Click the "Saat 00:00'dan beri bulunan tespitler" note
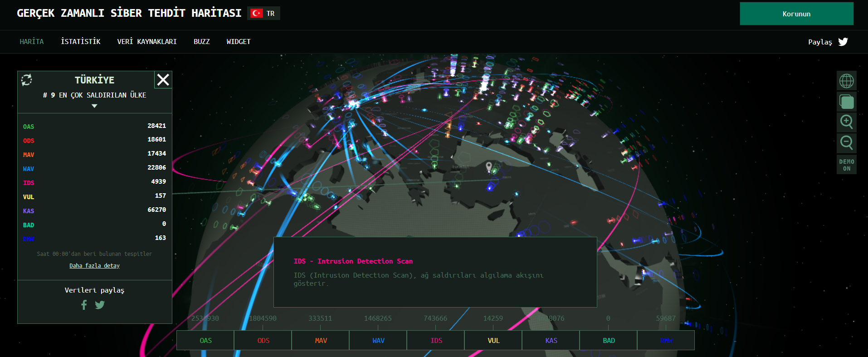Viewport: 868px width, 357px height. point(94,254)
